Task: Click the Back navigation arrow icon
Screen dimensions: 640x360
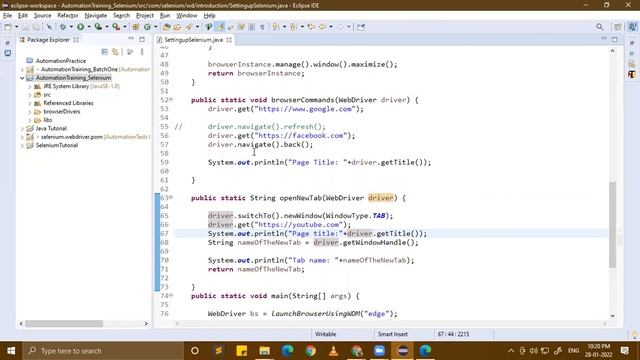Action: 322,27
